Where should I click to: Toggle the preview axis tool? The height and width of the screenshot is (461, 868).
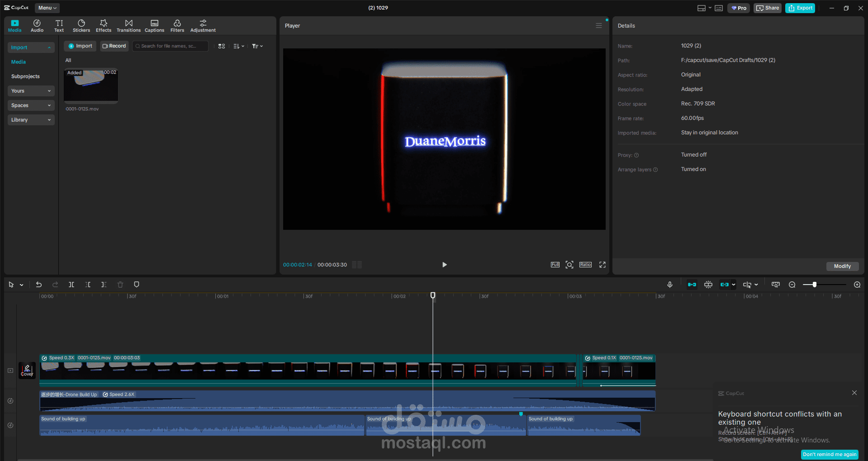click(747, 285)
